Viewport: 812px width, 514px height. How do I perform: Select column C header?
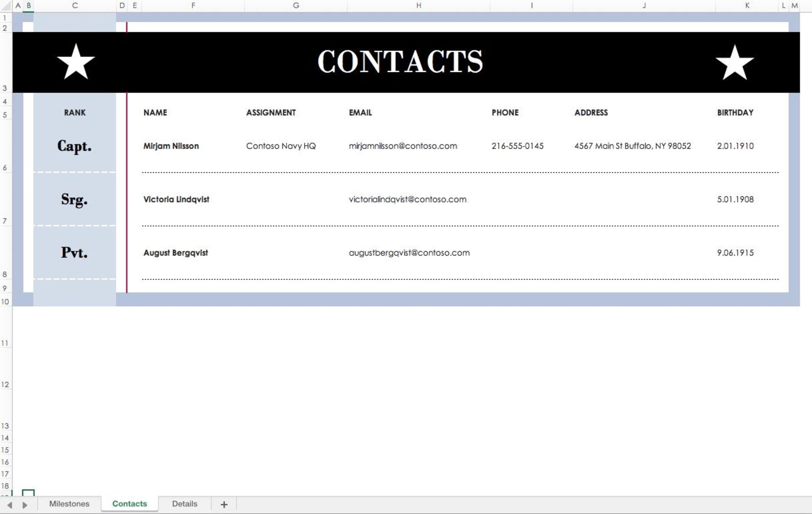point(75,6)
